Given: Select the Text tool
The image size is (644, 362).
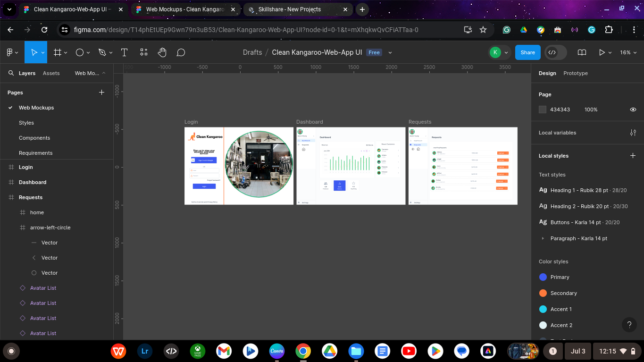Looking at the screenshot, I should click(x=125, y=52).
